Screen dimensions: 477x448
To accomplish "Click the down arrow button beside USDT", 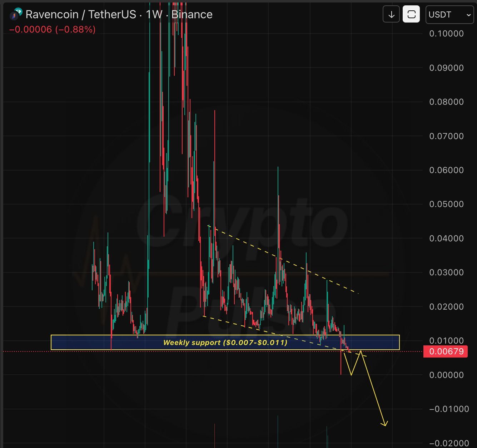I will [391, 14].
